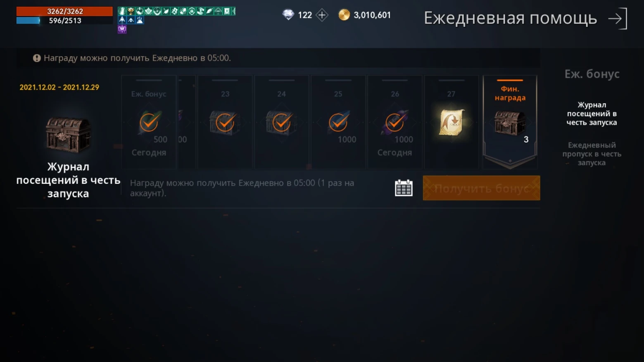Select the checked day 24 chest reward
This screenshot has width=644, height=362.
[282, 122]
